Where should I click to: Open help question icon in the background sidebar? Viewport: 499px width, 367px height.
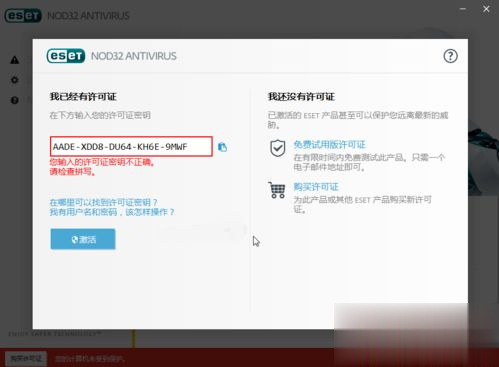(14, 100)
